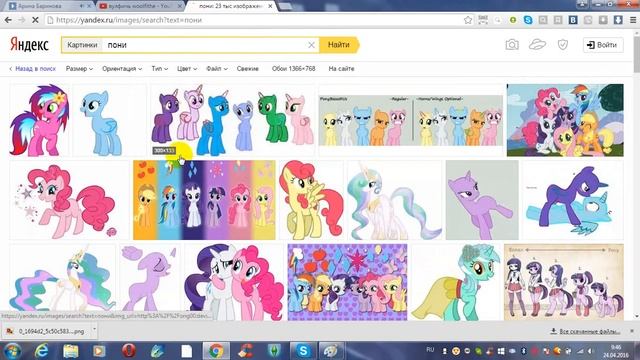Screen dimensions: 640x360
Task: Open the yellow pony with red mane thumbnail
Action: coord(311,200)
